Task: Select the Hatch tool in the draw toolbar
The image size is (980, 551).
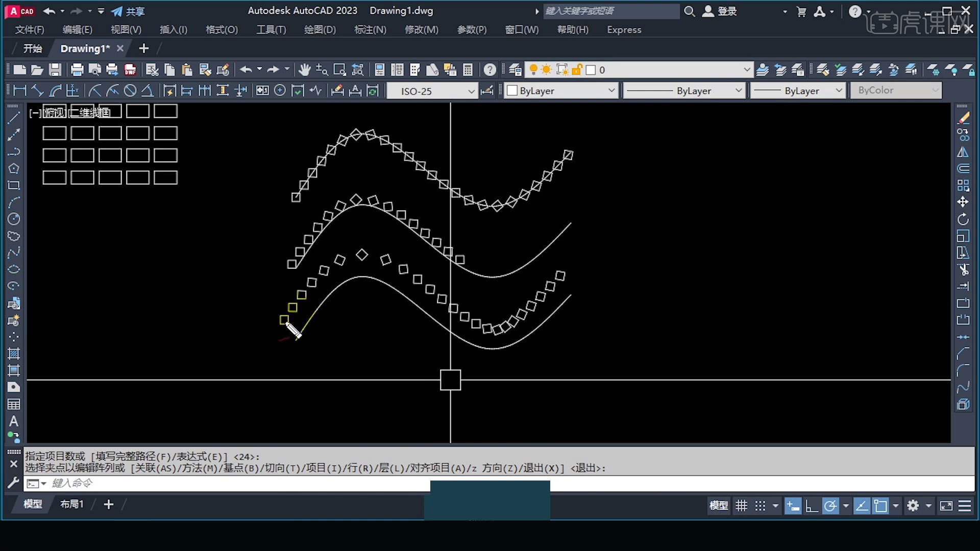Action: [x=14, y=354]
